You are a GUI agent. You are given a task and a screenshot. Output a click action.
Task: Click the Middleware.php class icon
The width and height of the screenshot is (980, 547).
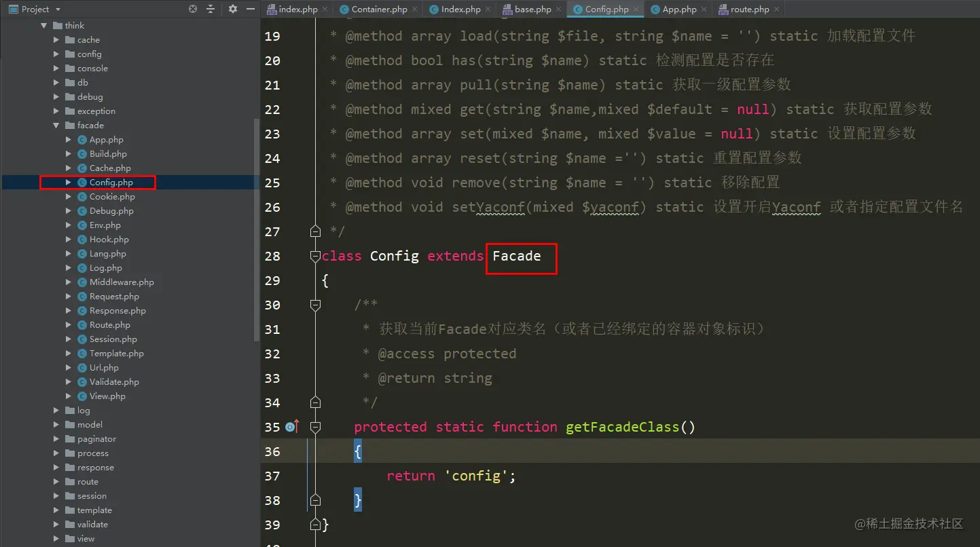coord(82,282)
